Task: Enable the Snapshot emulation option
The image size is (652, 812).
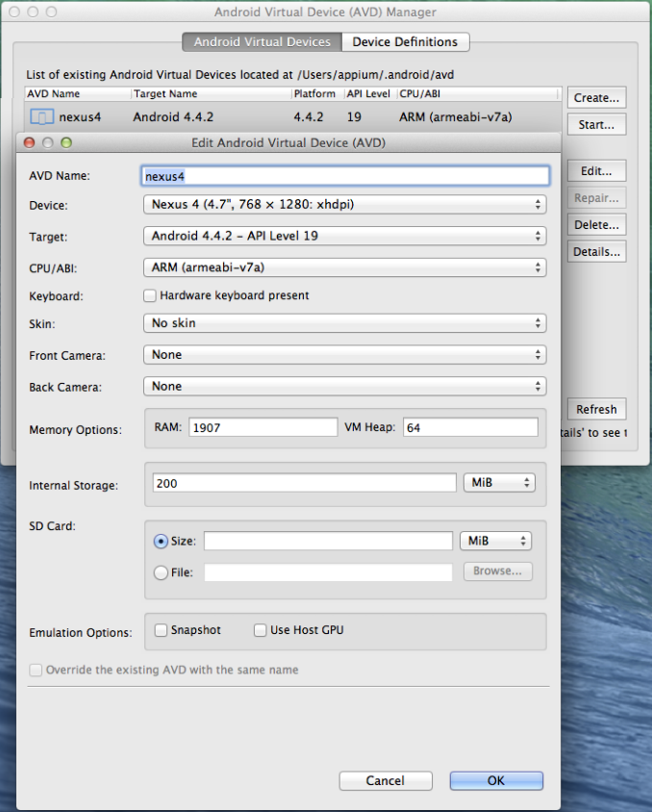Action: tap(161, 630)
